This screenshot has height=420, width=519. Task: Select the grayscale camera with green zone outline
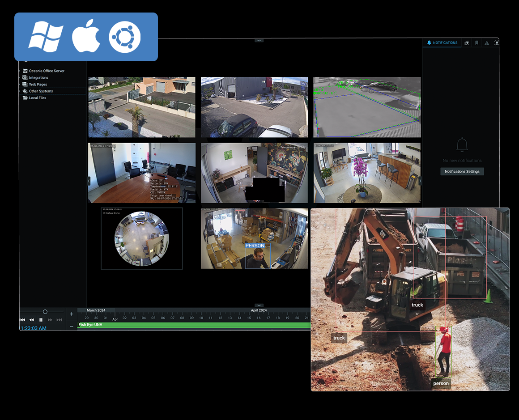pyautogui.click(x=367, y=107)
